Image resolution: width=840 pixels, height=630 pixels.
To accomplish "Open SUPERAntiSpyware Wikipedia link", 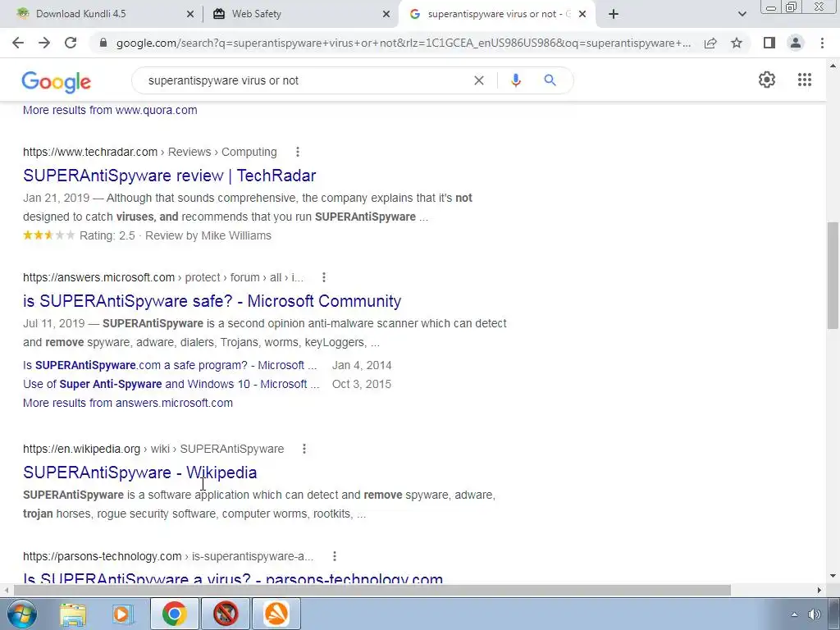I will point(139,472).
